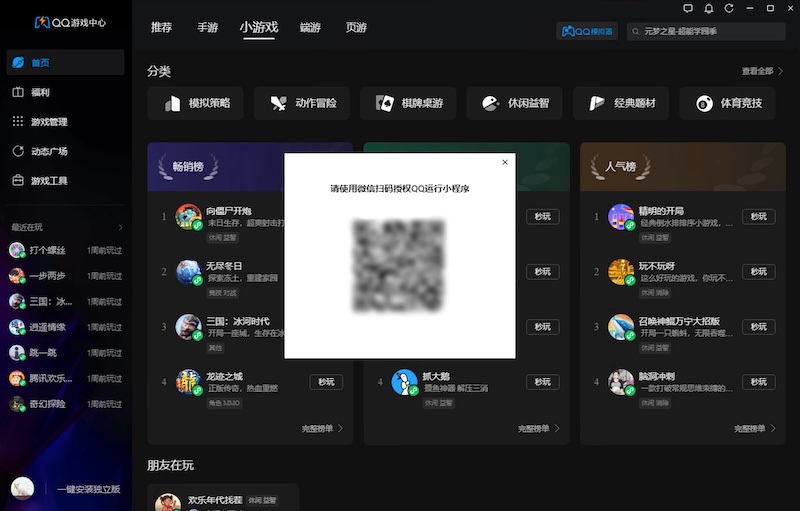Open full 人气榜 ranking list

755,428
